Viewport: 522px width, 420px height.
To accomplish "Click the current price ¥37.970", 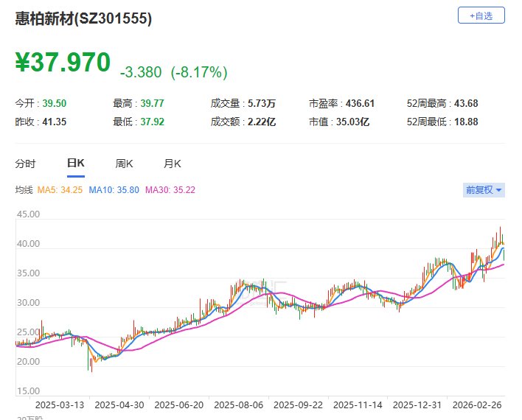I will pos(63,63).
